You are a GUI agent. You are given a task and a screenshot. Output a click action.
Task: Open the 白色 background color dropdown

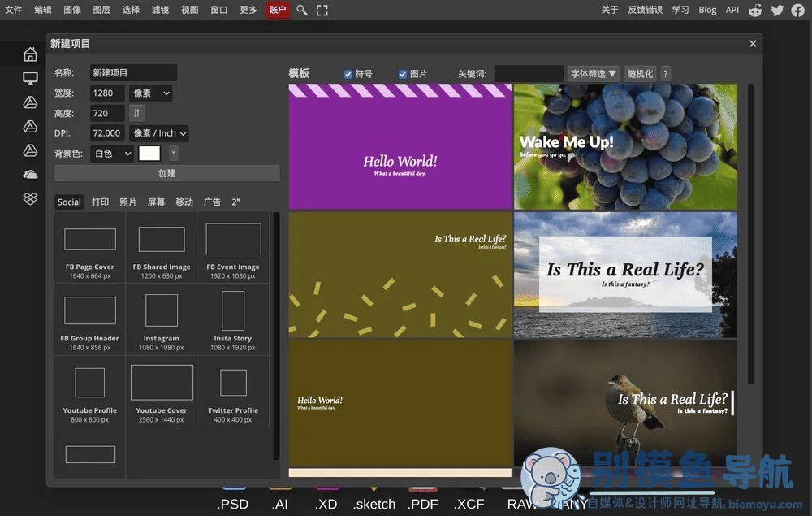(x=112, y=154)
